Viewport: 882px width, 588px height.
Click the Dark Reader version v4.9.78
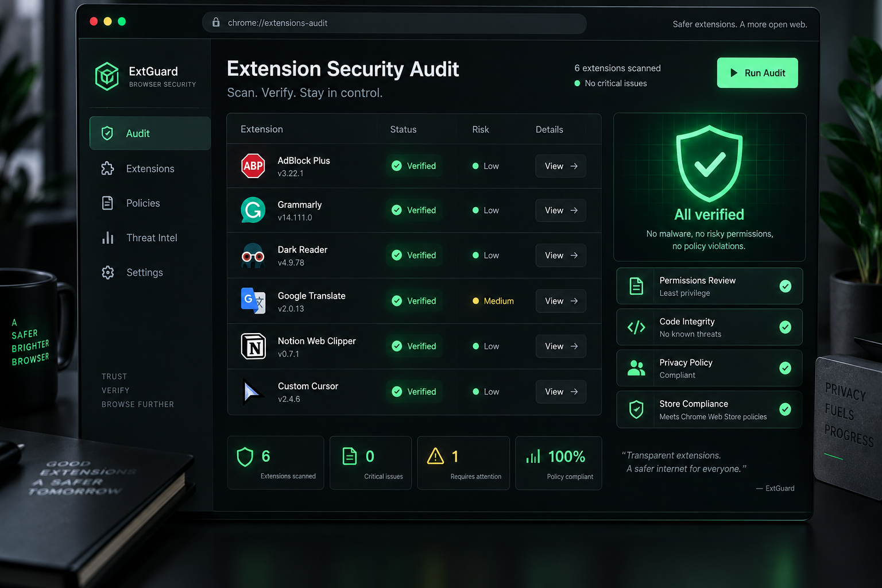(291, 262)
